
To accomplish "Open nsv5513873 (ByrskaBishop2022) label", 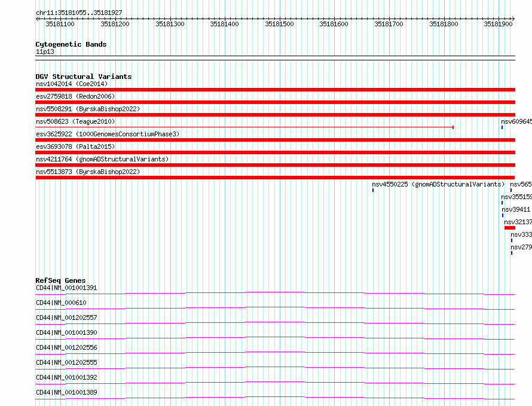I will pos(88,172).
